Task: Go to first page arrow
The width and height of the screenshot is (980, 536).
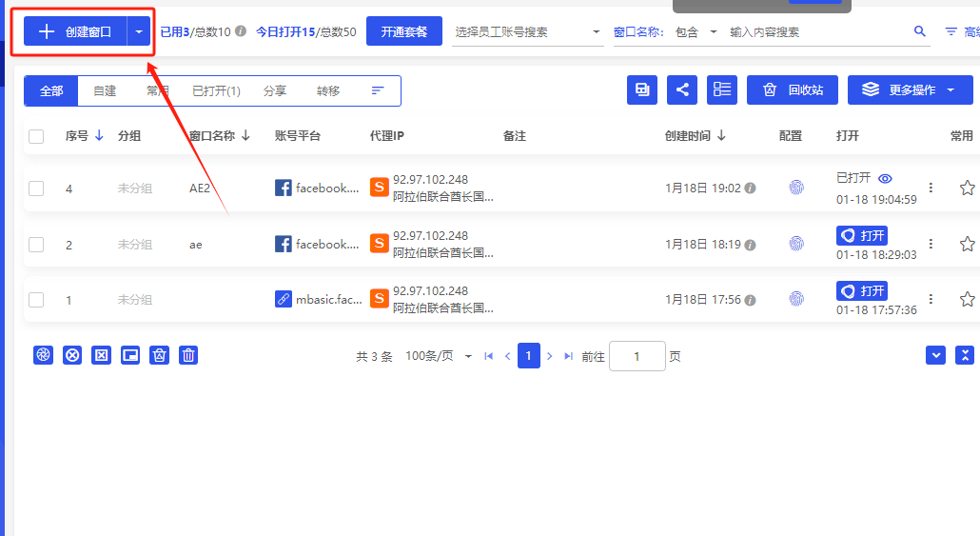Action: click(489, 356)
